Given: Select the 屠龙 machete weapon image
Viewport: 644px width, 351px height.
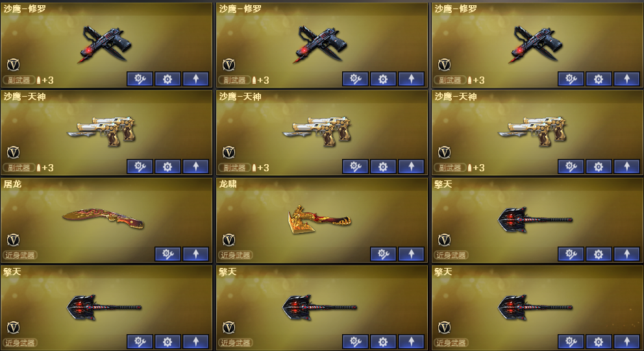Looking at the screenshot, I should pyautogui.click(x=103, y=219).
